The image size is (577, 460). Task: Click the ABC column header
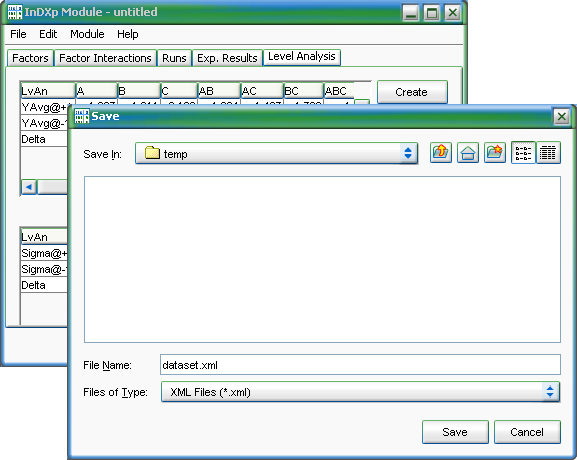coord(339,91)
